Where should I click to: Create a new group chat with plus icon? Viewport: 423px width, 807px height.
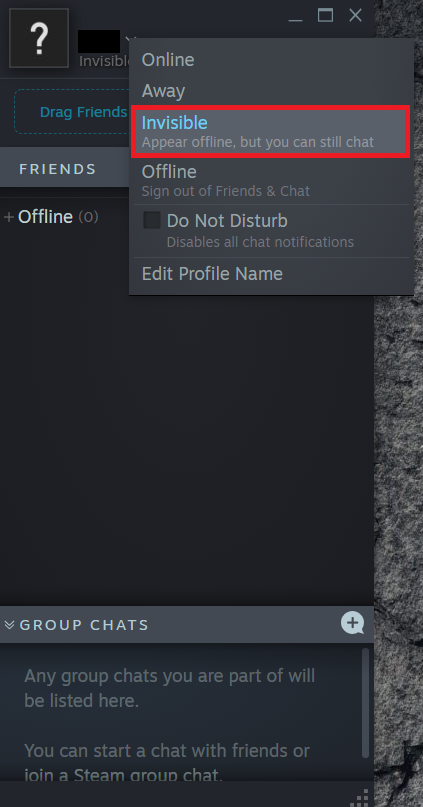point(352,623)
